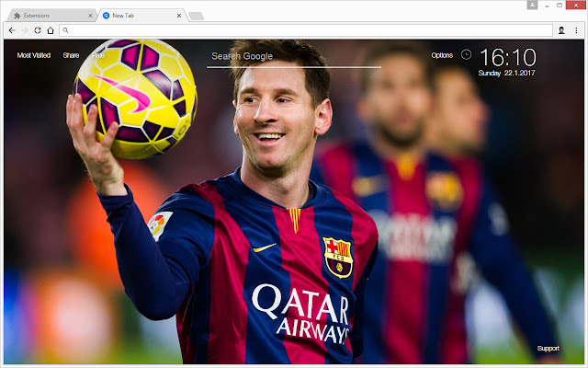Click the Support link
This screenshot has height=368, width=588.
548,348
